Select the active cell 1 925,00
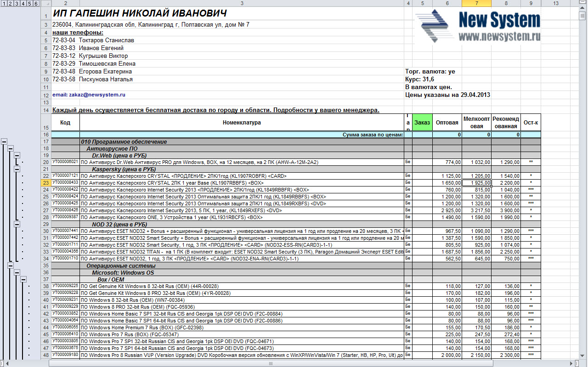This screenshot has width=588, height=367. (x=476, y=183)
